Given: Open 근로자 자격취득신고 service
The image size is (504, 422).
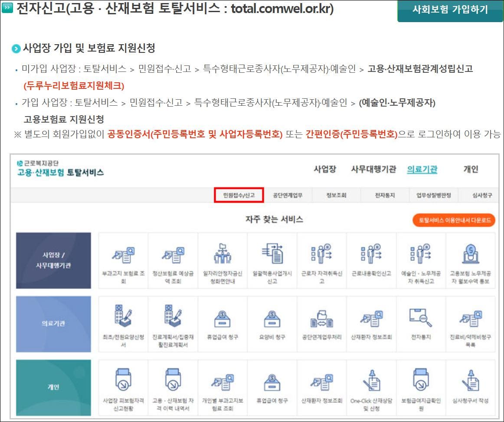Looking at the screenshot, I should pyautogui.click(x=322, y=260).
